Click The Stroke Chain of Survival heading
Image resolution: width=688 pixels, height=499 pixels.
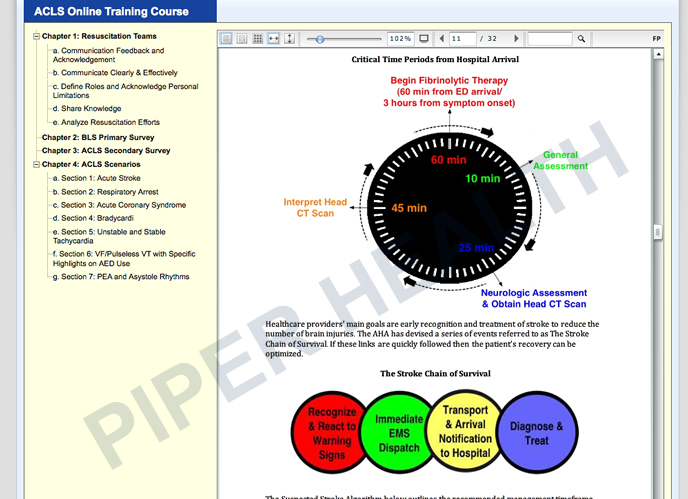click(x=435, y=373)
